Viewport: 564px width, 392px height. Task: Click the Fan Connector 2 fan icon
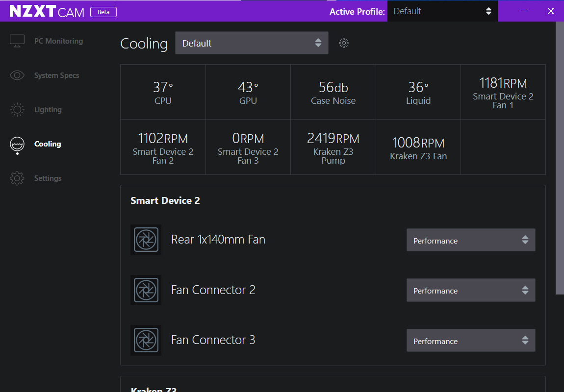(x=146, y=290)
